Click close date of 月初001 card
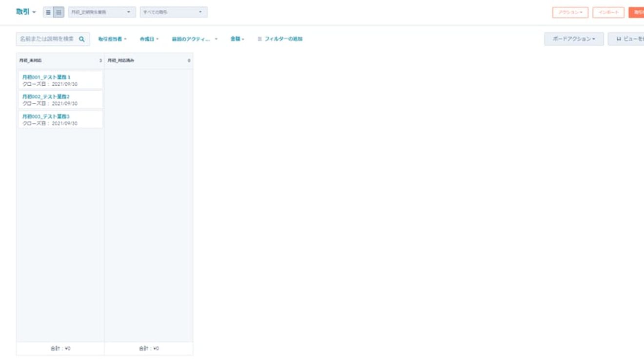 [50, 84]
